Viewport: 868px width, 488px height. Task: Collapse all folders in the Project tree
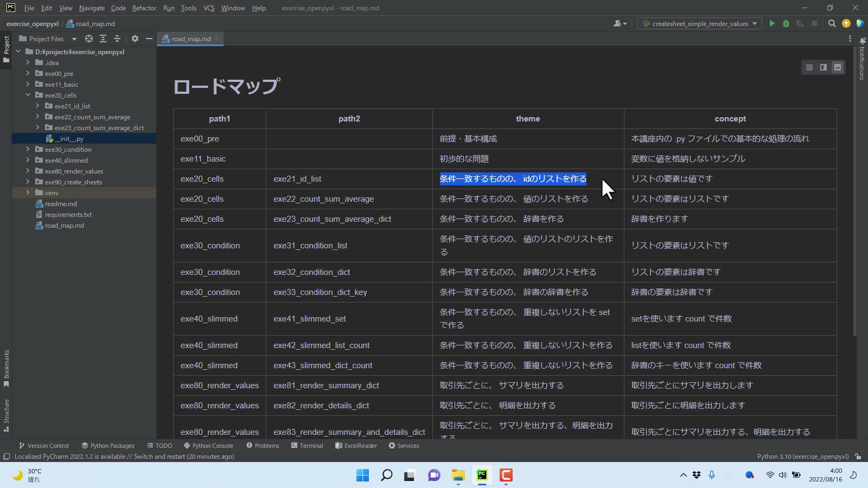pos(117,38)
